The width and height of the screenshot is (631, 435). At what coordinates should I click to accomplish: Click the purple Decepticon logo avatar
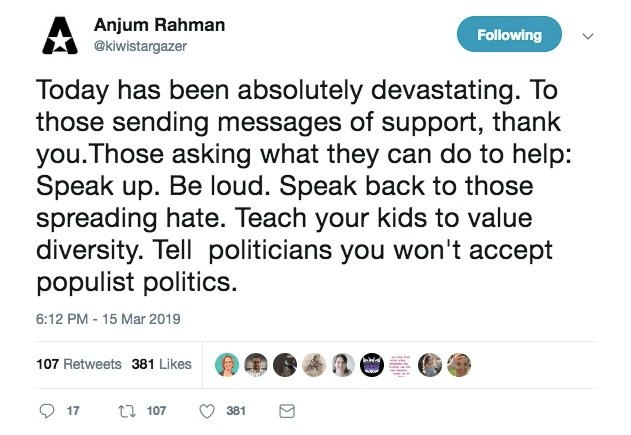pos(372,364)
